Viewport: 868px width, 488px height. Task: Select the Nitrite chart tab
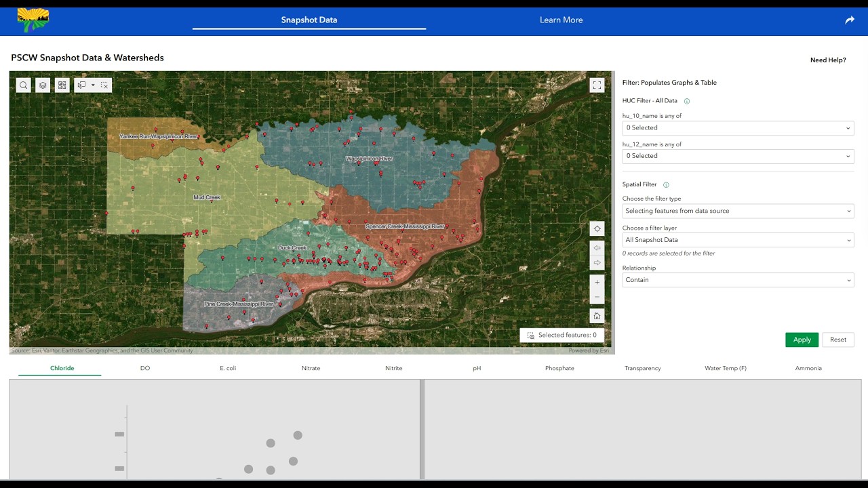point(394,368)
